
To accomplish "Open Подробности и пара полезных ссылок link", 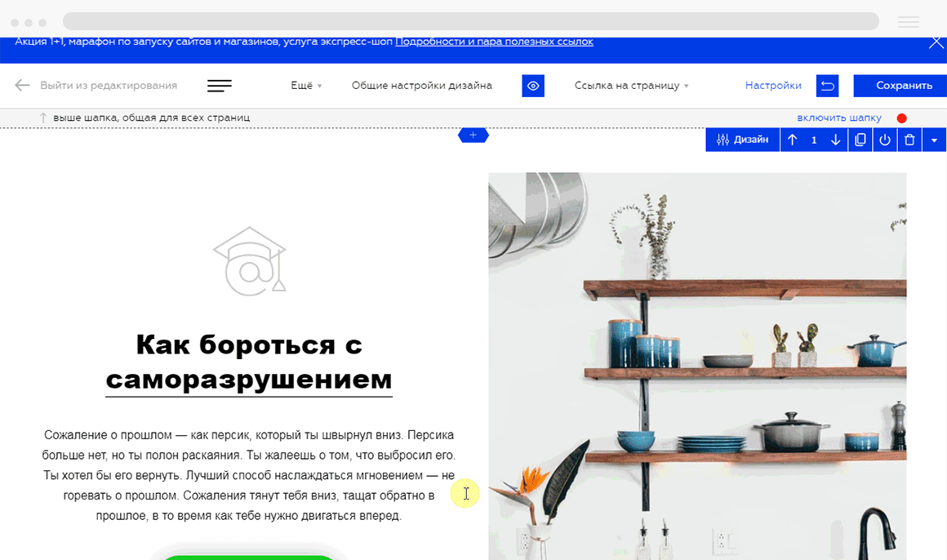I will (x=494, y=42).
